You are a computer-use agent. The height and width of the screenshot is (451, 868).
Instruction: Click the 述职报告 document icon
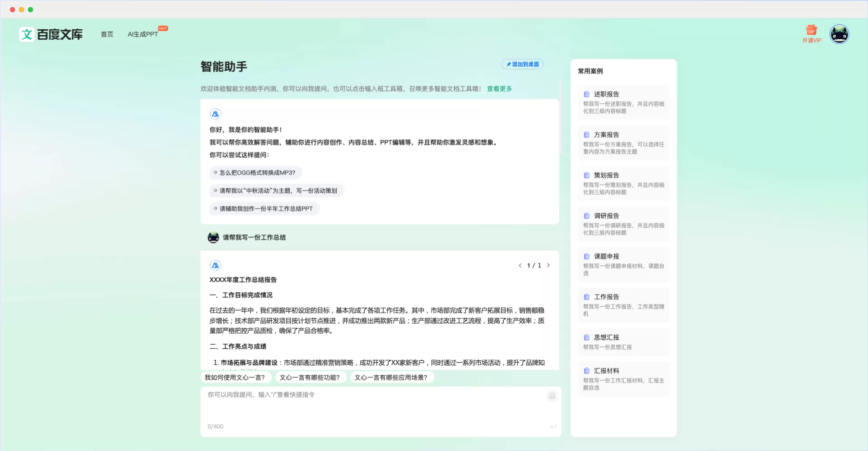point(586,94)
